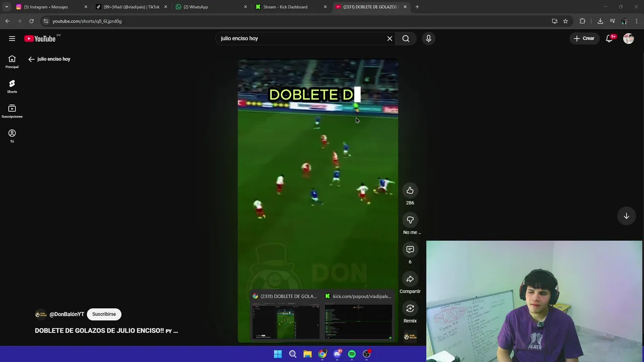Run the search with magnifier button
The width and height of the screenshot is (644, 362).
pos(406,38)
